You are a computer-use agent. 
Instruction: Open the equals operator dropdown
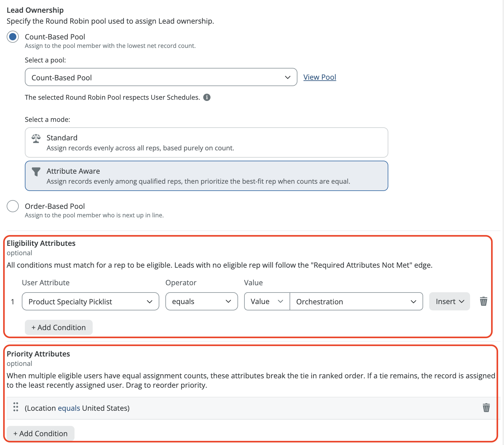point(201,302)
